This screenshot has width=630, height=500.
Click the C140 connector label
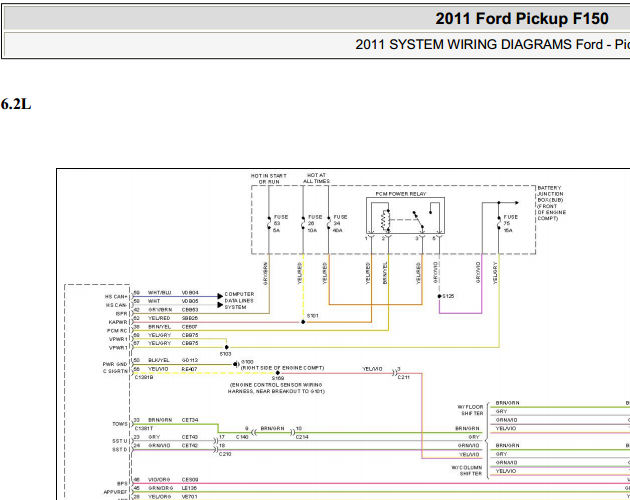[242, 437]
